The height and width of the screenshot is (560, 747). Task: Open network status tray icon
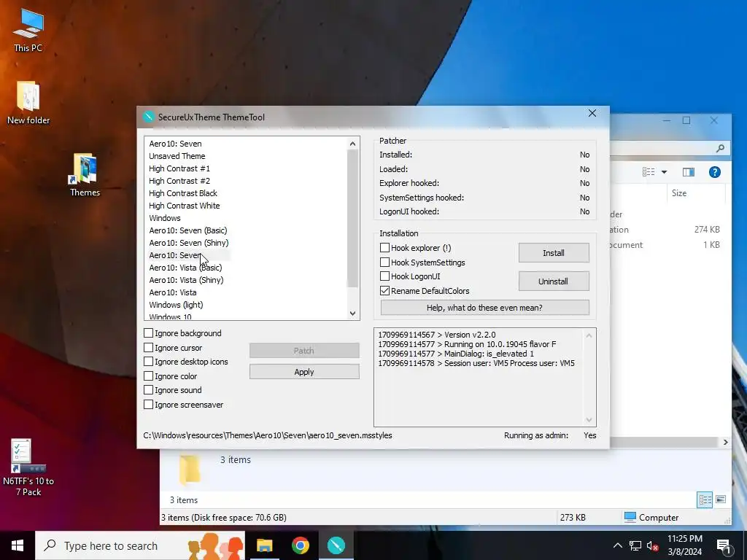click(635, 545)
